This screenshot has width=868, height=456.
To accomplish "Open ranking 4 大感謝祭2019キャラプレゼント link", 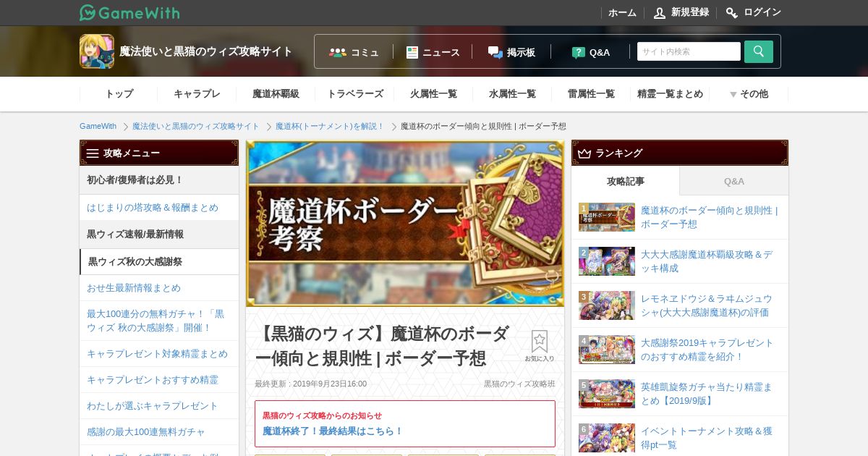I will [x=707, y=350].
